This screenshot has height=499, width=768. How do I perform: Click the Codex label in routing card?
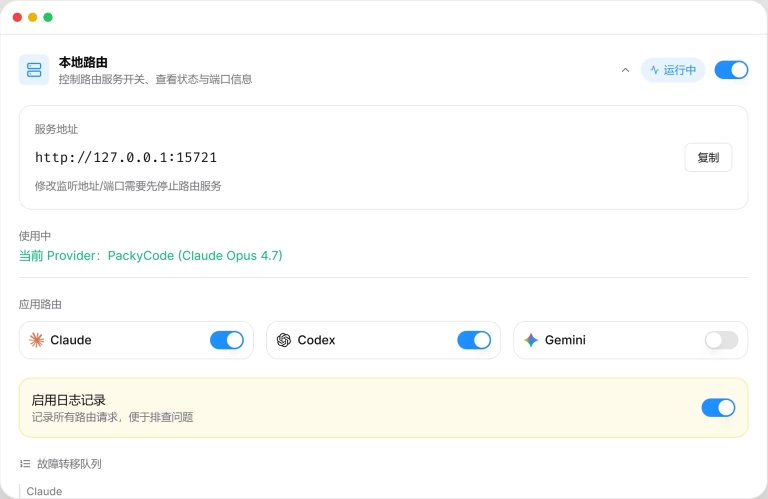tap(316, 340)
